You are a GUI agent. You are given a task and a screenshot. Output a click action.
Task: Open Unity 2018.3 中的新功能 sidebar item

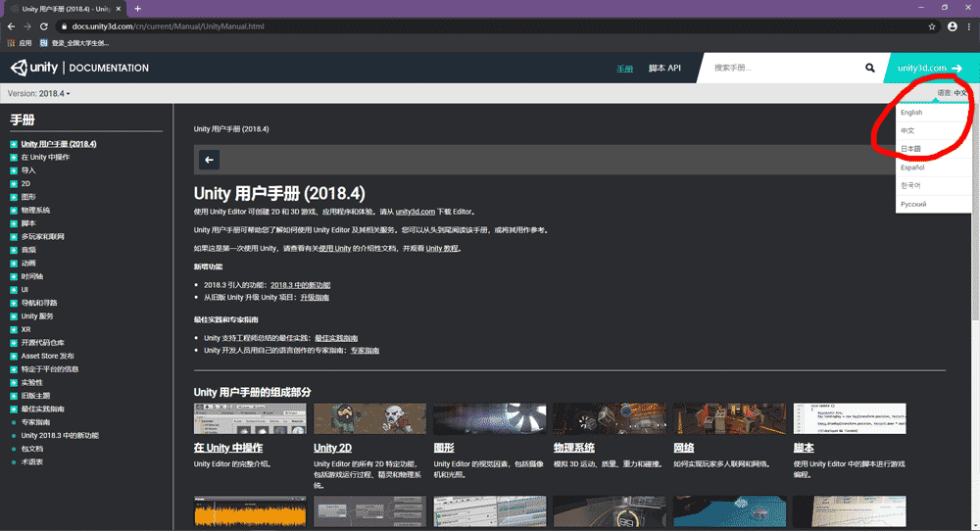tap(60, 435)
